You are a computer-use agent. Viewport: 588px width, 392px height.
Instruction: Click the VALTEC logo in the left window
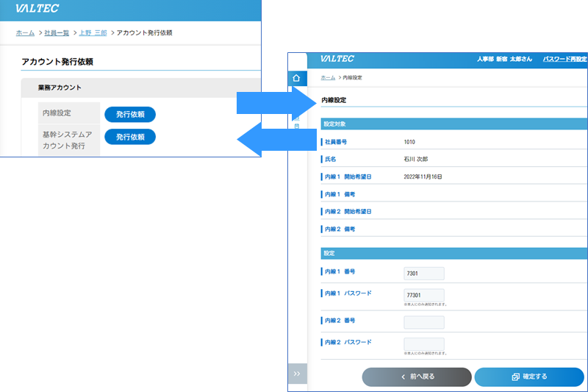tap(37, 9)
